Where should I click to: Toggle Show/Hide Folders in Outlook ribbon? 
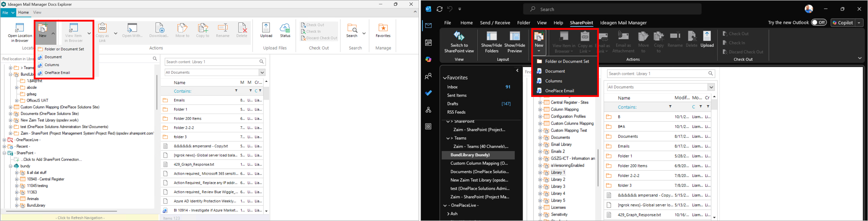[492, 42]
